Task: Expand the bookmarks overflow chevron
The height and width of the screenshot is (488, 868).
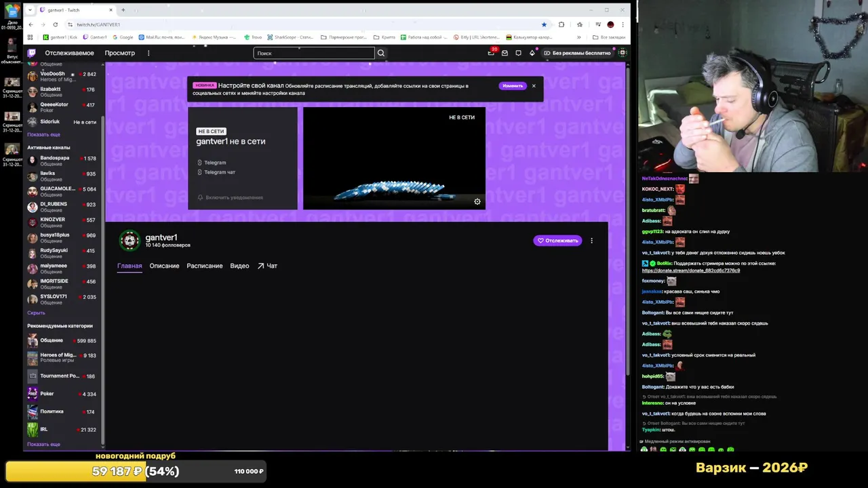Action: [578, 37]
